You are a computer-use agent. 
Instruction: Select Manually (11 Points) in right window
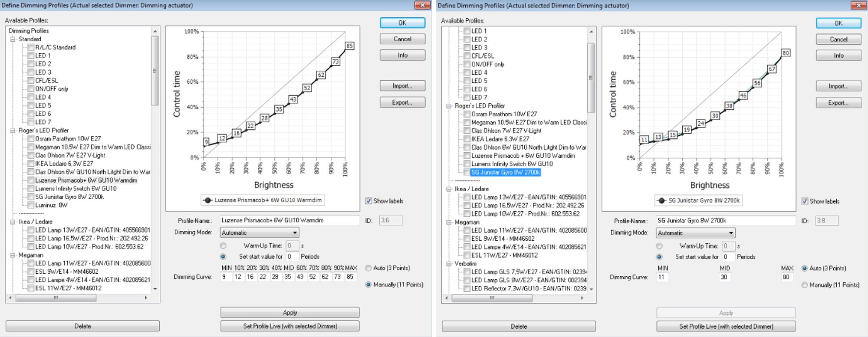coord(805,285)
